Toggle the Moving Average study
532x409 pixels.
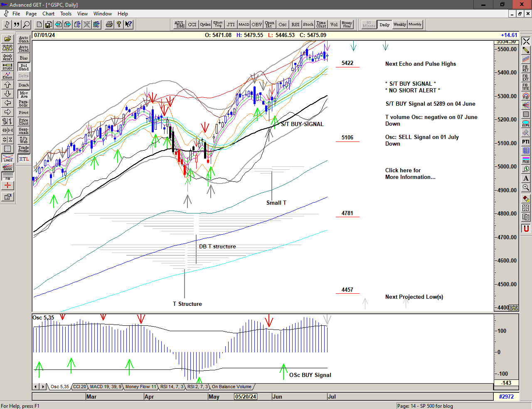(24, 94)
